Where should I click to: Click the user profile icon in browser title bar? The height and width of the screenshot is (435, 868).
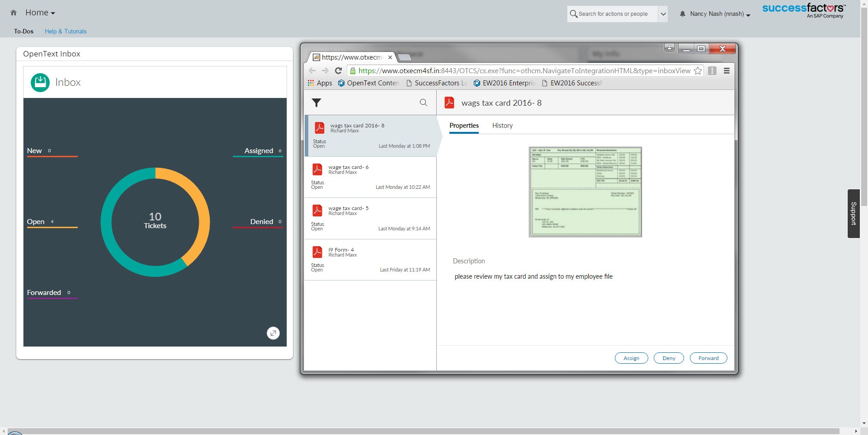coord(670,48)
